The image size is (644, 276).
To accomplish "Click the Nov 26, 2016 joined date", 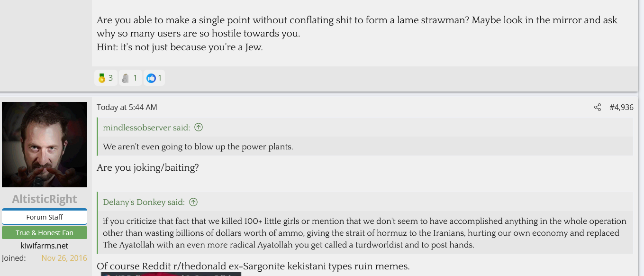I will tap(64, 258).
